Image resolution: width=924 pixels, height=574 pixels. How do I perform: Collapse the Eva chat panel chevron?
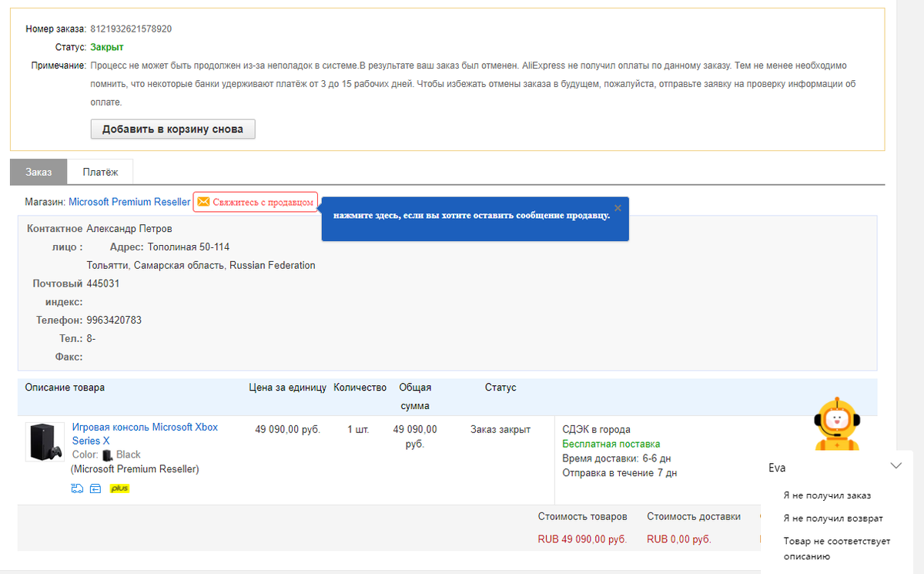[896, 465]
